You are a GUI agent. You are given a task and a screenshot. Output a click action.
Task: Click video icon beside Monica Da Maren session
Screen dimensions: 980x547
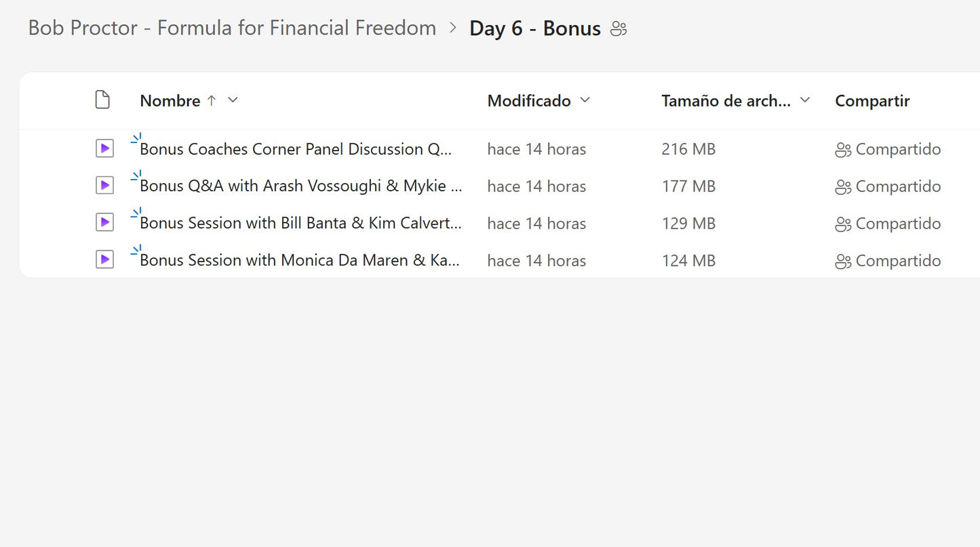point(104,260)
